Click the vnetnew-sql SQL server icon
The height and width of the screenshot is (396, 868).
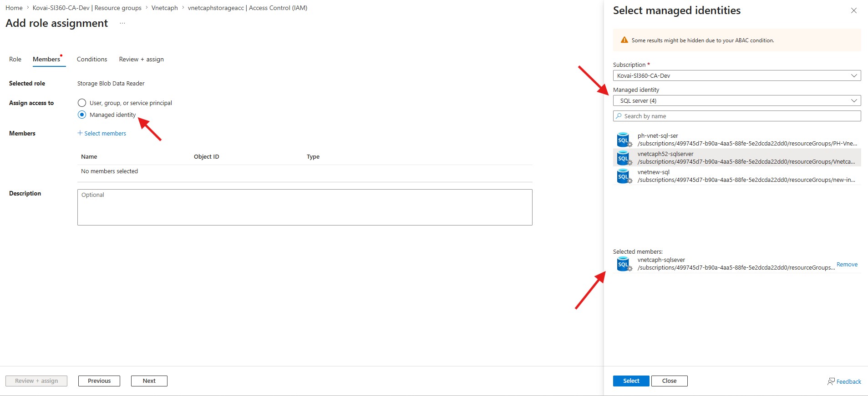tap(624, 176)
